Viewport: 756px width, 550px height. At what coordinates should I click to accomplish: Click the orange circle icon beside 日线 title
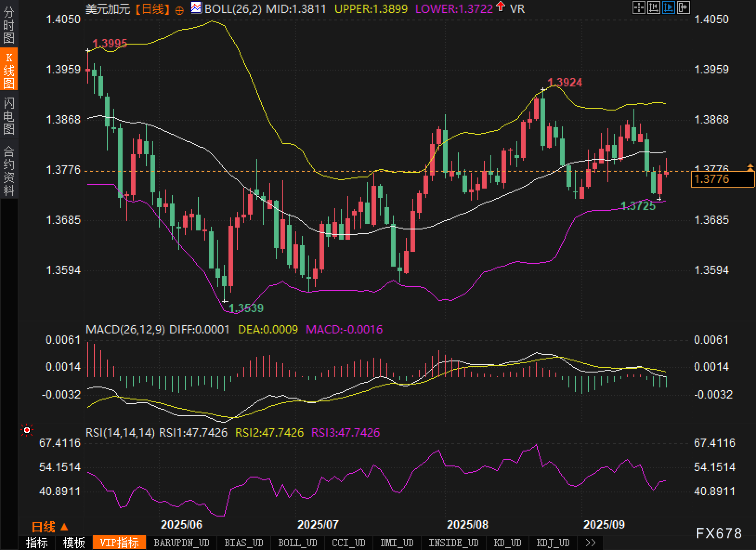tap(179, 10)
